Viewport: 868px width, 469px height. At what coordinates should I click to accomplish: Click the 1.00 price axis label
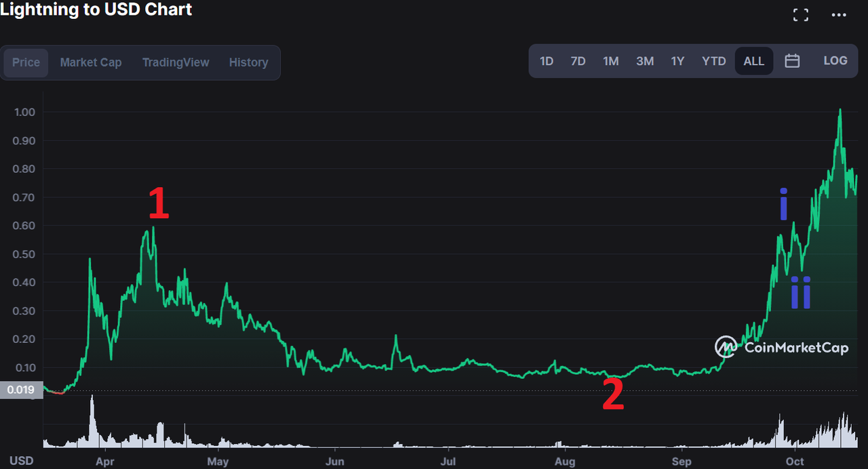point(26,112)
